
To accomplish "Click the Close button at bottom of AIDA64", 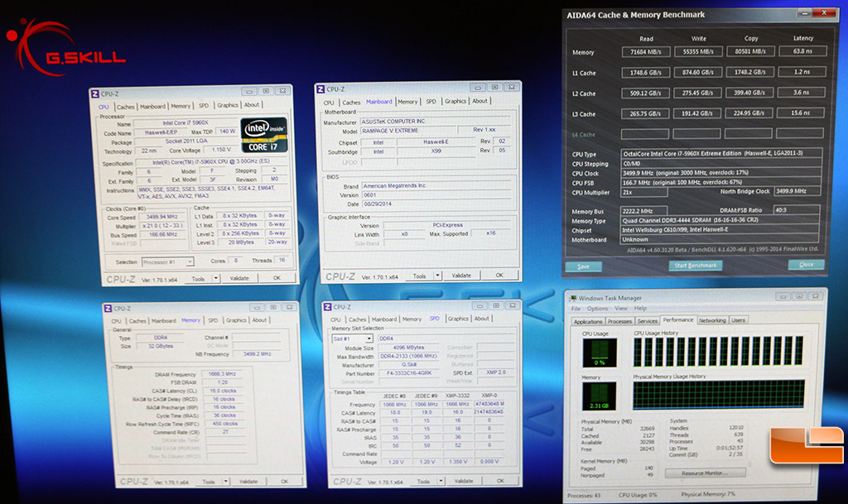I will tap(806, 264).
